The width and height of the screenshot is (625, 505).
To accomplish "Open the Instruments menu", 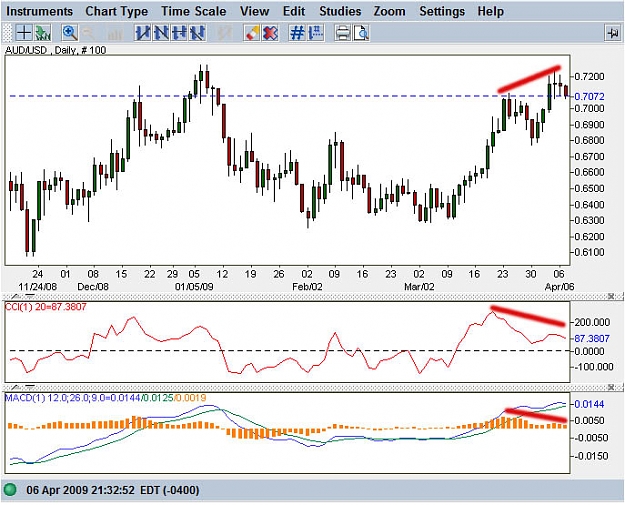I will tap(39, 11).
